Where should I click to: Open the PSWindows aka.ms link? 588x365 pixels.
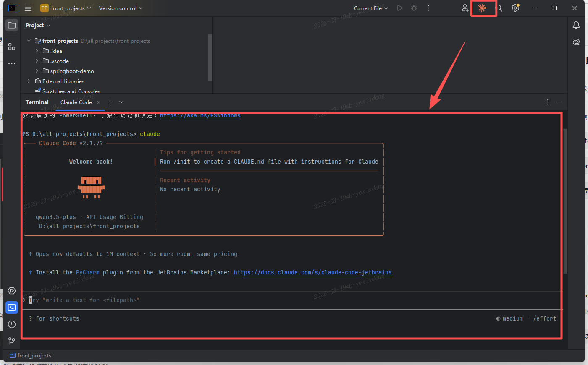pos(200,116)
